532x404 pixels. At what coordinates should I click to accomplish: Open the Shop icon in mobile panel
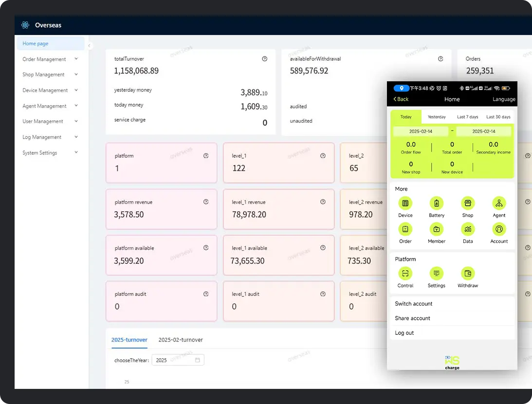467,203
